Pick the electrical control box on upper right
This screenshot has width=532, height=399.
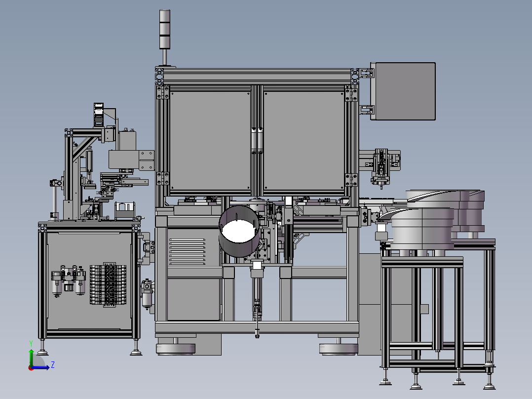[x=403, y=91]
